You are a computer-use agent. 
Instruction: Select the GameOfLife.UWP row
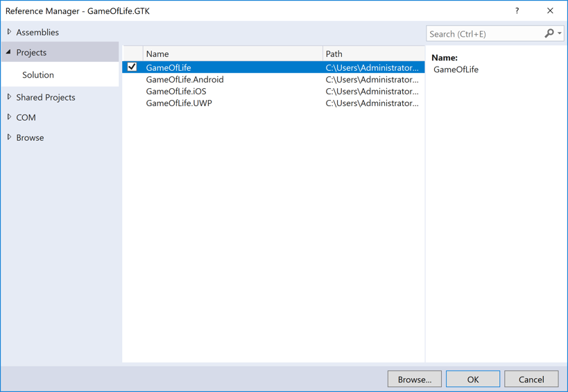(x=273, y=103)
